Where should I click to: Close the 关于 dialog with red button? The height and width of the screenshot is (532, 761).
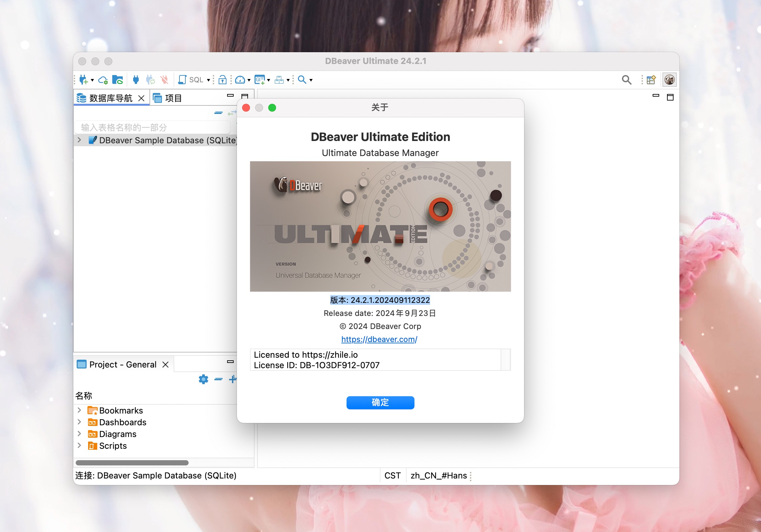[246, 108]
